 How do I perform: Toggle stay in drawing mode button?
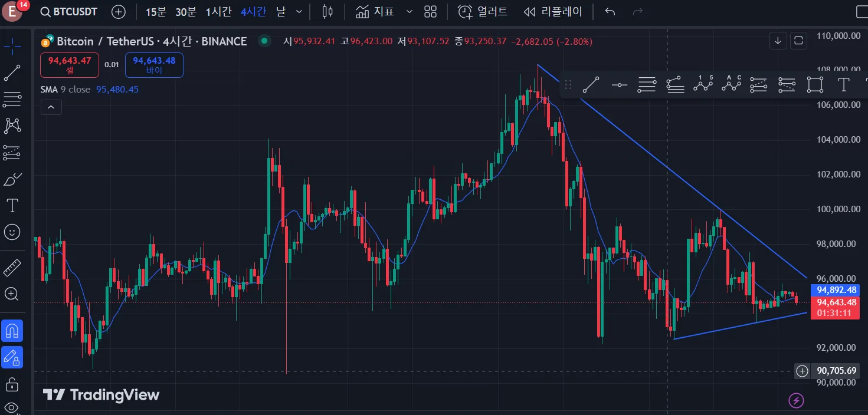12,357
